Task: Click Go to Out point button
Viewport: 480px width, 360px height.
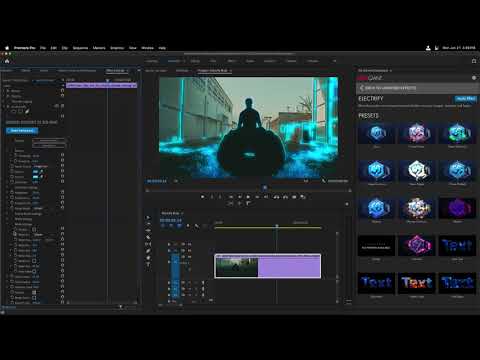Action: [266, 197]
